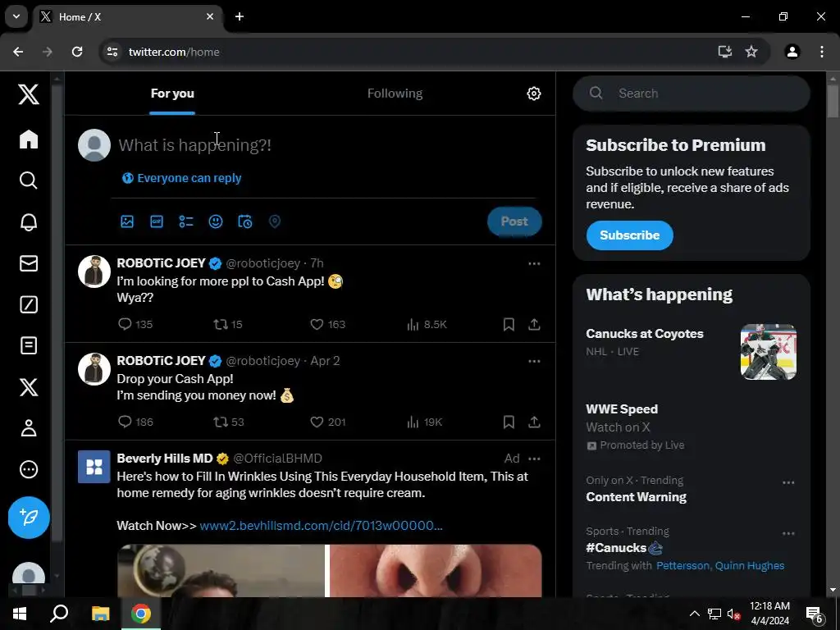Open File Explorer from the taskbar

coord(100,614)
